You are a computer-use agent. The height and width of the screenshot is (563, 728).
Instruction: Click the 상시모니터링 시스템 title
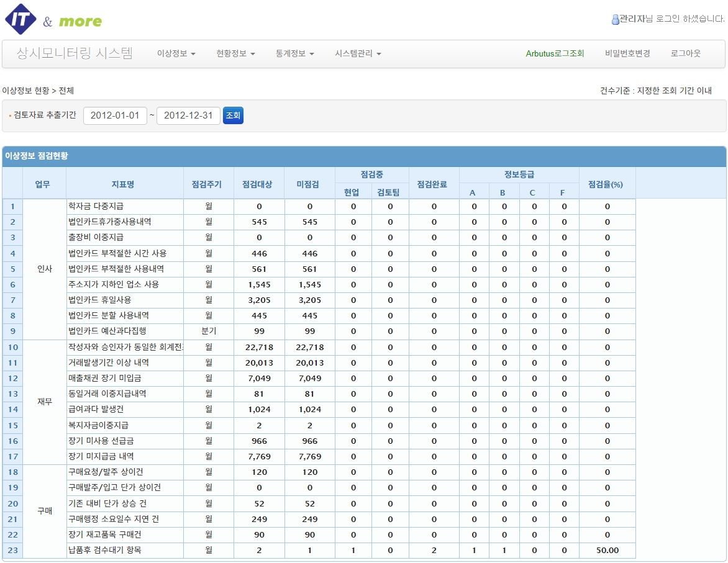(75, 54)
